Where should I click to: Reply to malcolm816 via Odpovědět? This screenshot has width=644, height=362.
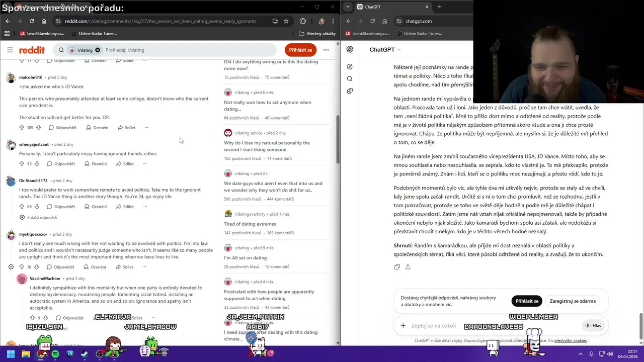(62, 127)
